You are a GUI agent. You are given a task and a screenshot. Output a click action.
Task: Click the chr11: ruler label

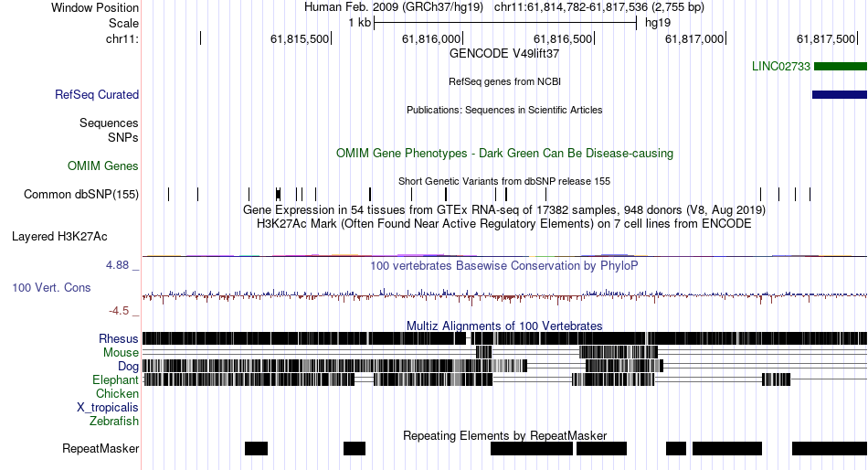coord(122,38)
